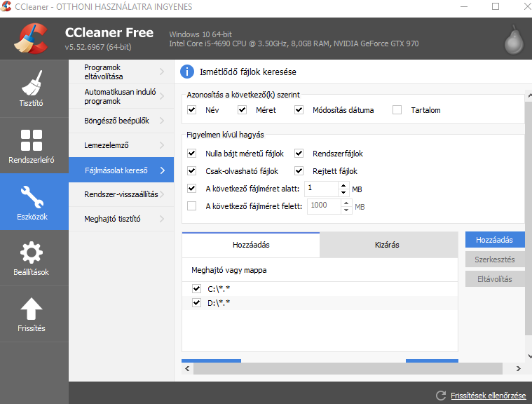This screenshot has width=532, height=404.
Task: Open Lemezelemző via its chevron
Action: coord(162,145)
